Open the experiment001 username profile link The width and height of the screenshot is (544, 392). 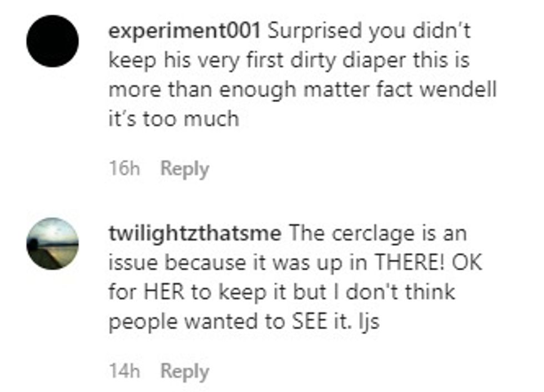coord(185,31)
